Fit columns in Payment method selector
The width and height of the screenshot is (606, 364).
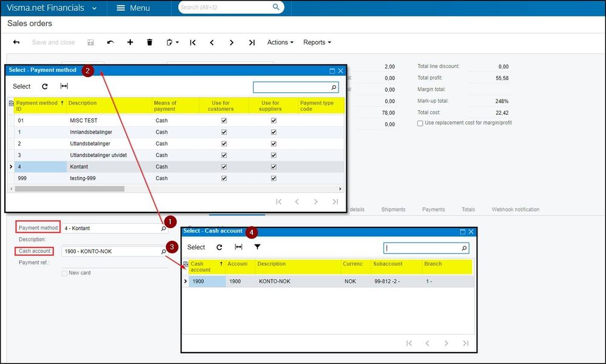click(x=64, y=86)
